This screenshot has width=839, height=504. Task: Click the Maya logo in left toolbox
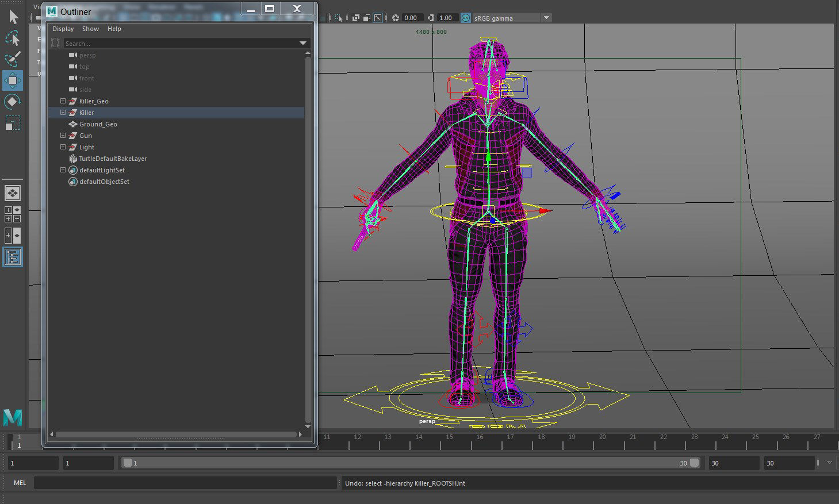pos(13,418)
